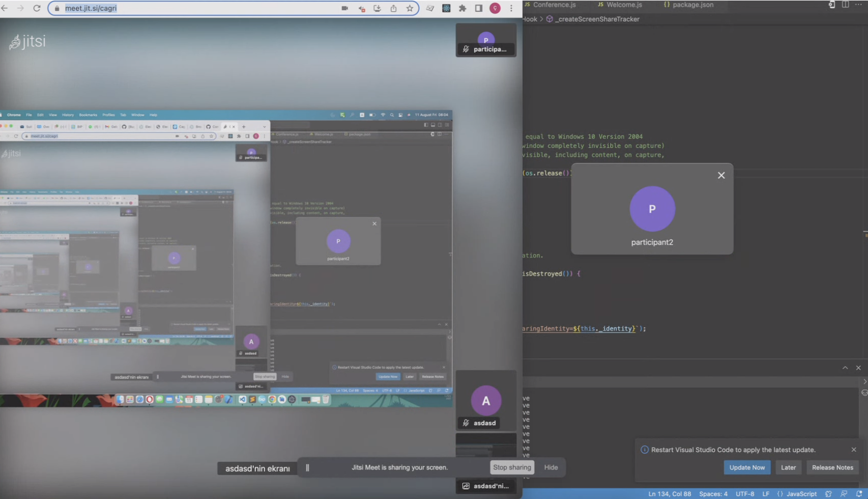Click the Chrome profile avatar

(x=495, y=8)
